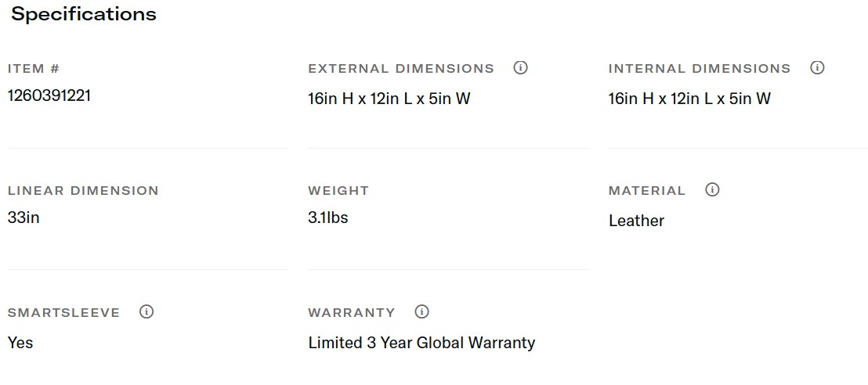
Task: Show the Material info tooltip icon
Action: click(712, 190)
